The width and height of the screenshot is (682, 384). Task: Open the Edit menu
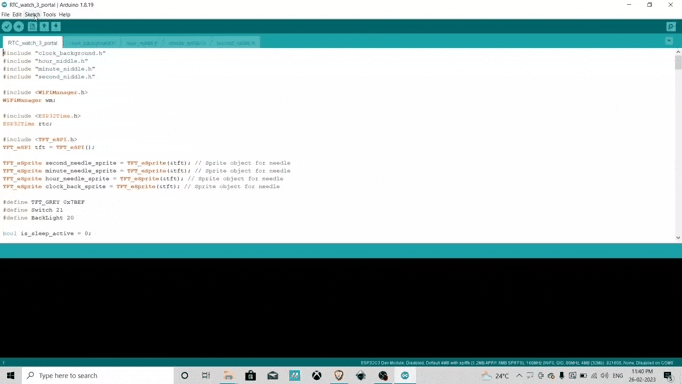click(x=17, y=14)
